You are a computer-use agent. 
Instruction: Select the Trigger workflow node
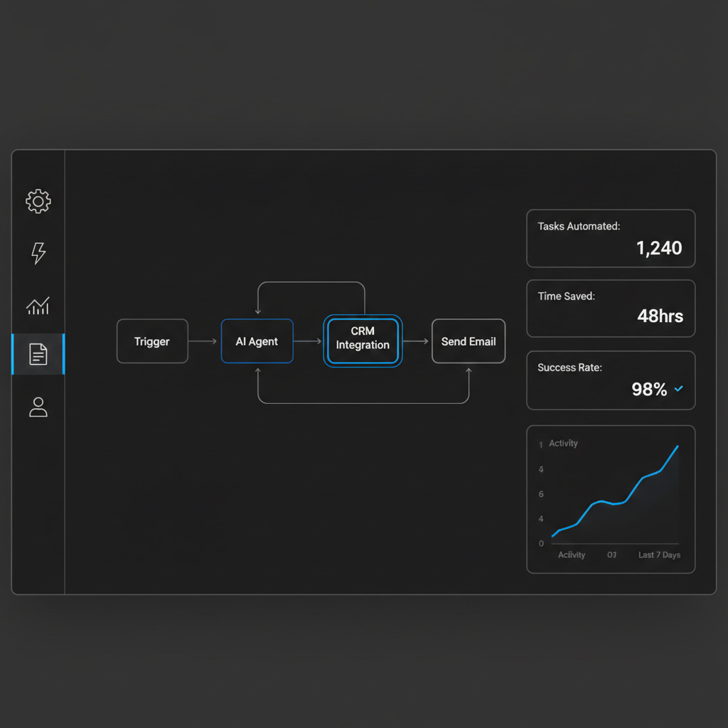[x=152, y=341]
